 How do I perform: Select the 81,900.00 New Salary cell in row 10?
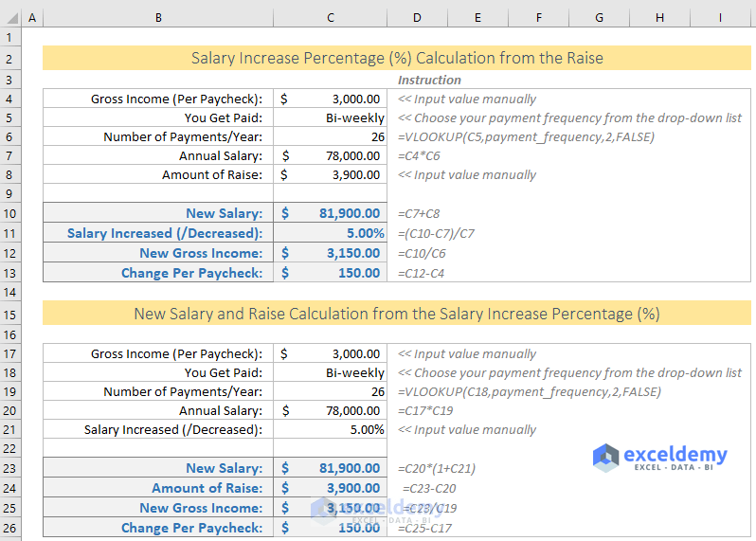tap(331, 214)
